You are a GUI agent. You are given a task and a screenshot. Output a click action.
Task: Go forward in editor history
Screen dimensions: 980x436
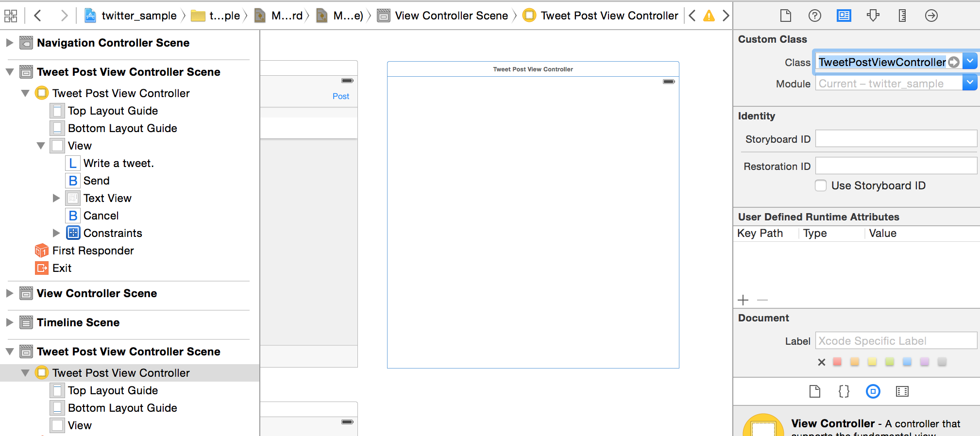click(64, 16)
